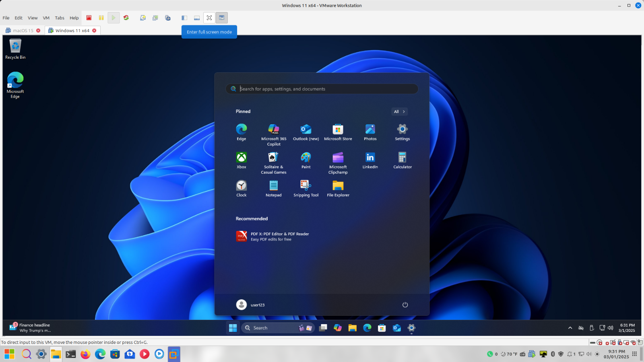The height and width of the screenshot is (362, 644).
Task: Open Microsoft Clipchamp pinned app
Action: [x=338, y=163]
